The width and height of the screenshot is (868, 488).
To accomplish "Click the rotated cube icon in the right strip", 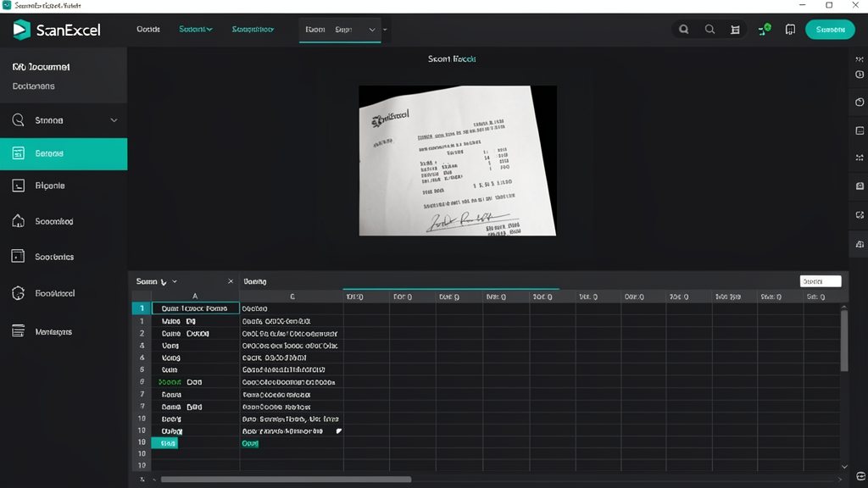I will [860, 103].
